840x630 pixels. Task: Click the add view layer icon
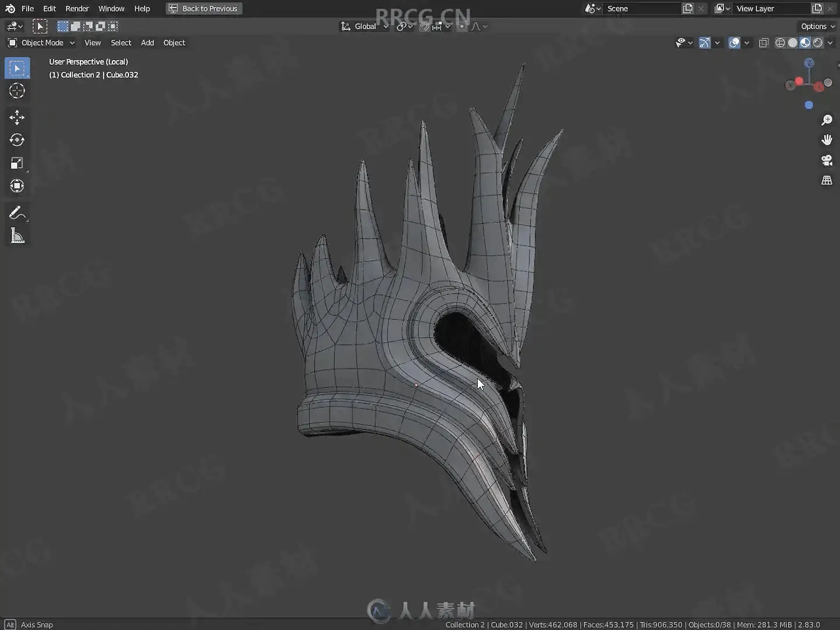click(x=817, y=9)
